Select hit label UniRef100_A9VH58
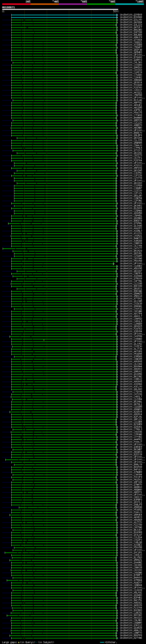This screenshot has width=146, height=644. click(x=131, y=213)
